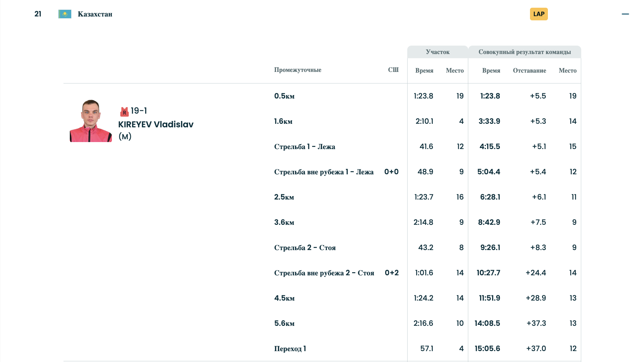Click team rank number 21
644x362 pixels.
pos(38,14)
